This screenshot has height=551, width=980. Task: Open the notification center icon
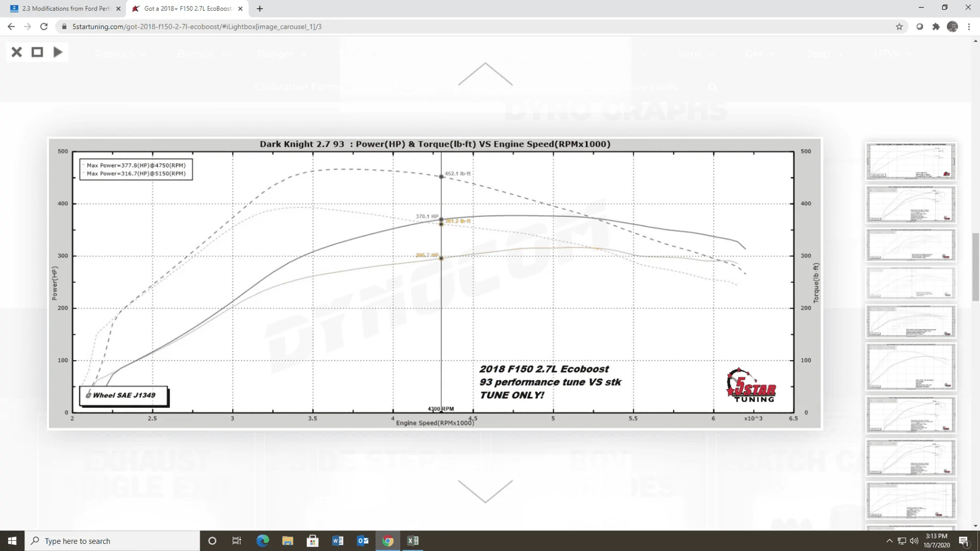(963, 541)
